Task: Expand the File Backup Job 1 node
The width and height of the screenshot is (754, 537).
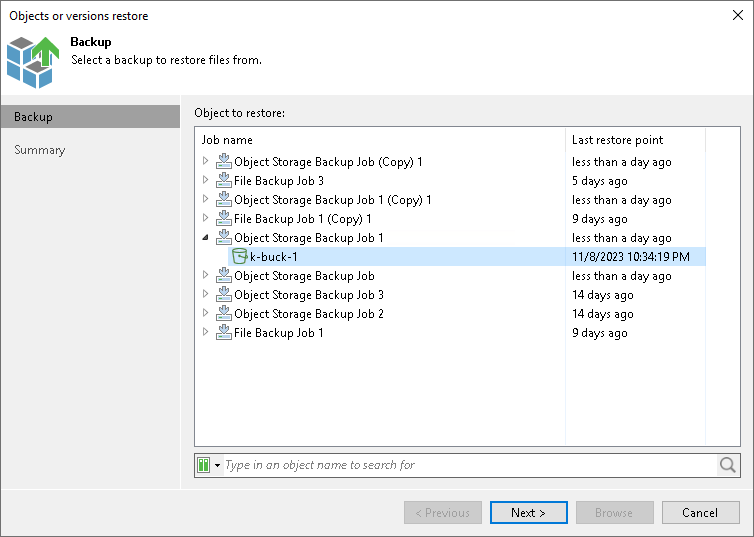Action: coord(205,332)
